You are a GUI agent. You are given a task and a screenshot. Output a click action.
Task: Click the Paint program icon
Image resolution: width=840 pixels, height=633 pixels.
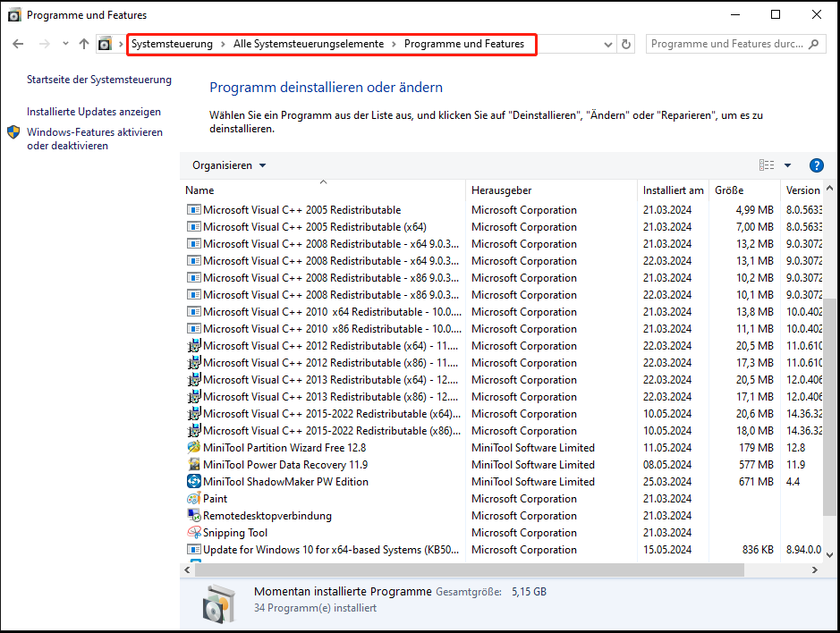click(x=193, y=499)
